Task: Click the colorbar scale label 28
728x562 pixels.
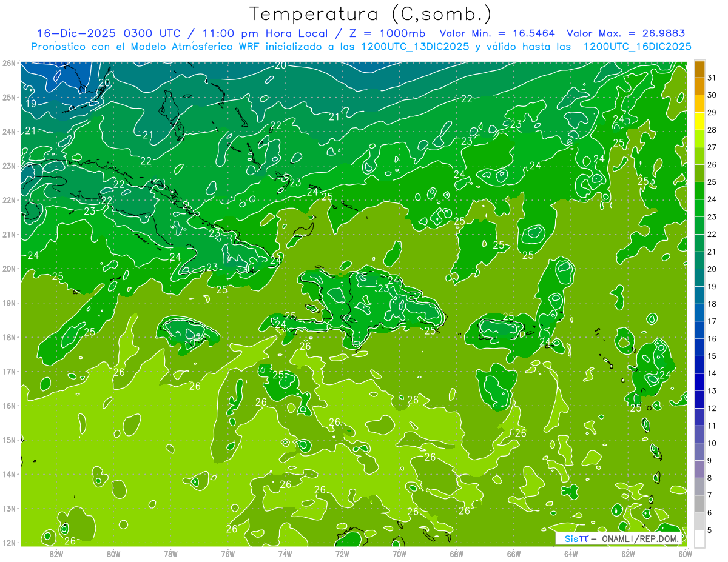Action: coord(712,130)
